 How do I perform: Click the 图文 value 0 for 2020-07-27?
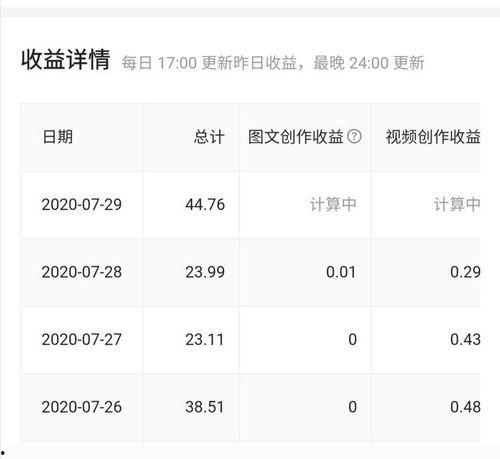click(x=353, y=340)
